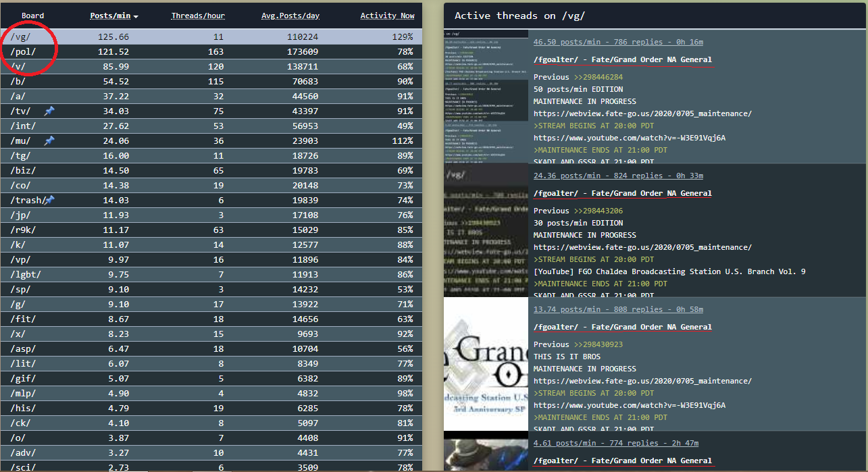Select the /co/ board row
Screen dimensions: 868x472
(212, 185)
